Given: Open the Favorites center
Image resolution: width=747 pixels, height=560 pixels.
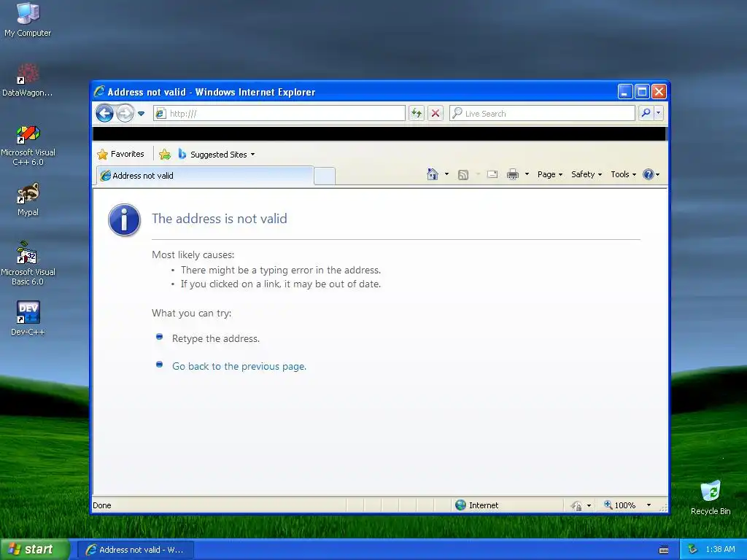Looking at the screenshot, I should (120, 155).
